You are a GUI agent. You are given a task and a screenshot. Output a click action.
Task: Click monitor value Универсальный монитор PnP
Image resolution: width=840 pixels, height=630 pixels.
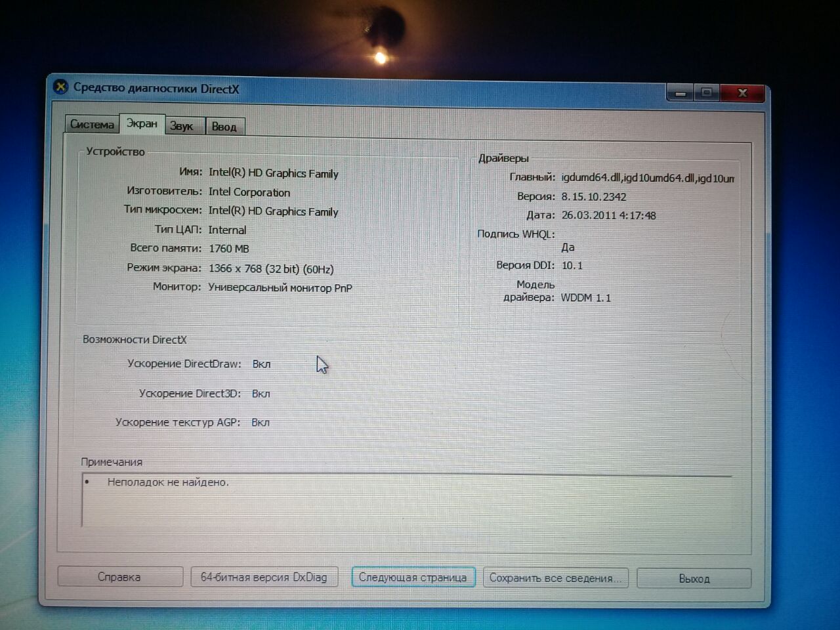coord(280,287)
